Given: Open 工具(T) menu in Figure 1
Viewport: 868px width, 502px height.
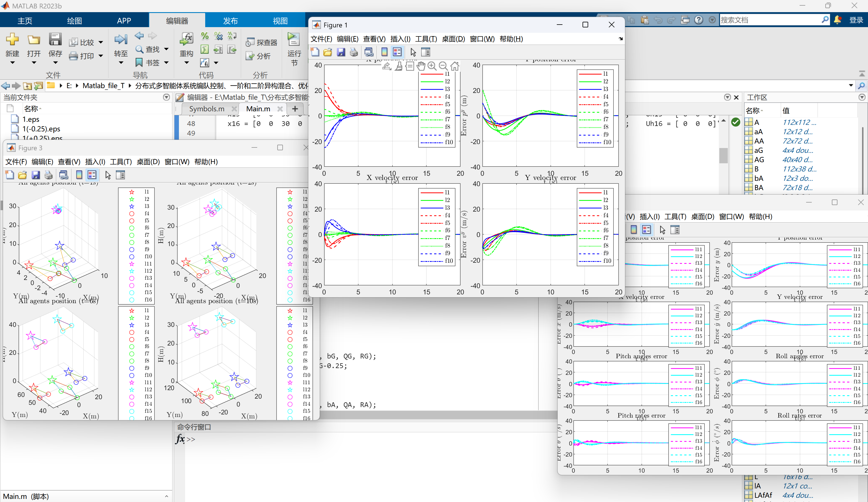Looking at the screenshot, I should pos(426,39).
